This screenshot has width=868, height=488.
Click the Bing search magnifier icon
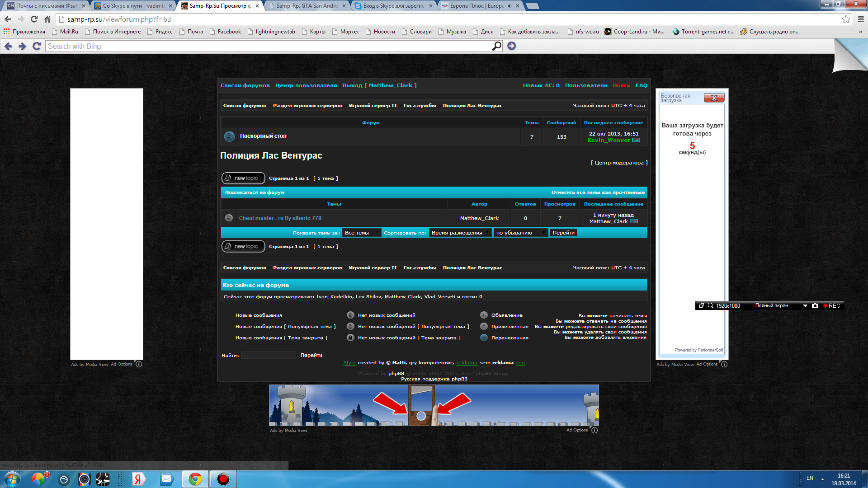click(x=496, y=46)
